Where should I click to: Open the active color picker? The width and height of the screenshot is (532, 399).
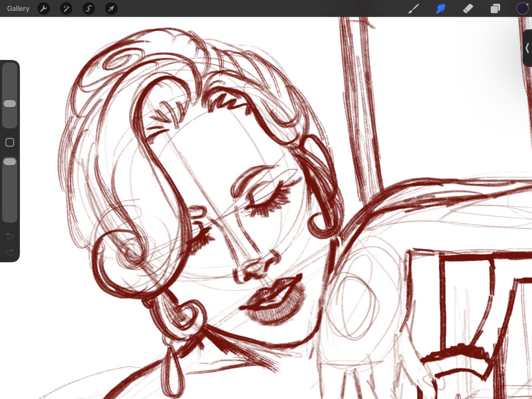point(522,8)
